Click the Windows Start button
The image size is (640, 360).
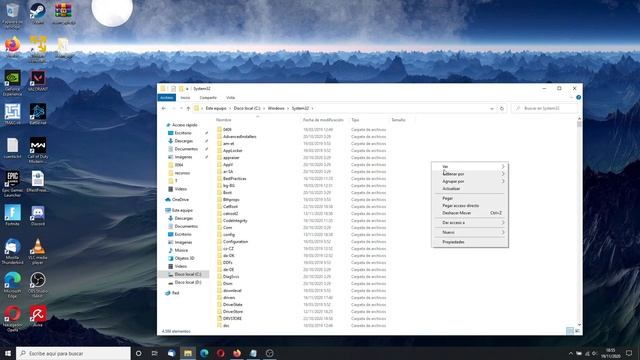pyautogui.click(x=8, y=353)
